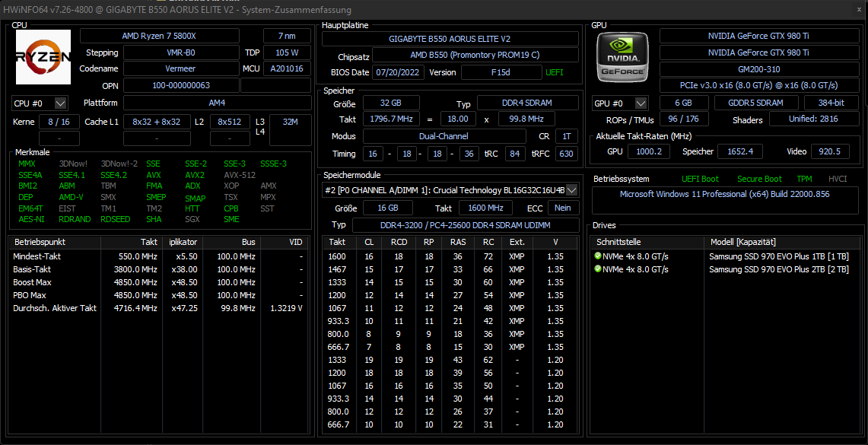The height and width of the screenshot is (445, 868).
Task: Click the AMD-V feature label
Action: tap(71, 197)
